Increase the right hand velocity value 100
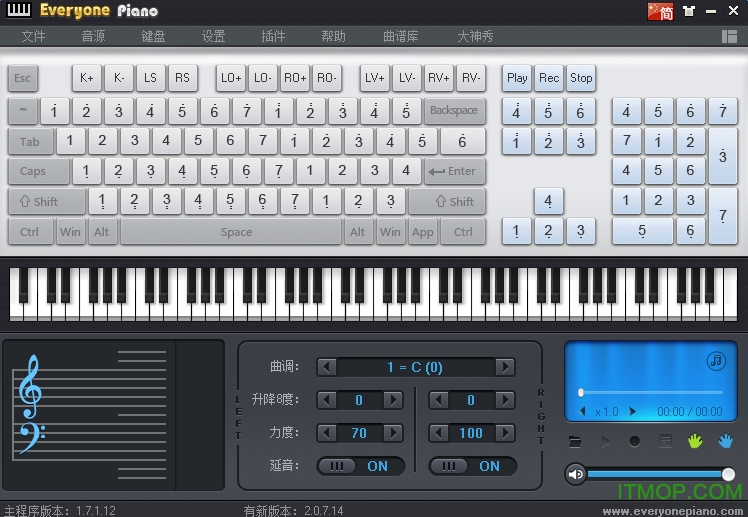Viewport: 748px width, 517px height. coord(505,433)
